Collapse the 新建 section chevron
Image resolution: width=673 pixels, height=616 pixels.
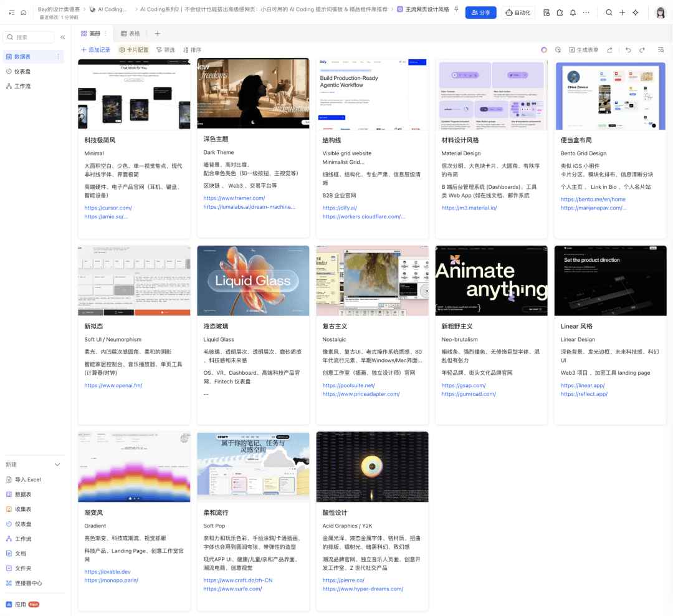click(57, 464)
